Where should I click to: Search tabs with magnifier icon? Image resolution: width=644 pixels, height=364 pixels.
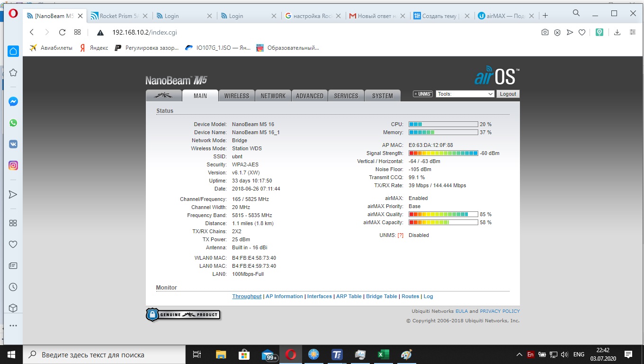point(576,13)
